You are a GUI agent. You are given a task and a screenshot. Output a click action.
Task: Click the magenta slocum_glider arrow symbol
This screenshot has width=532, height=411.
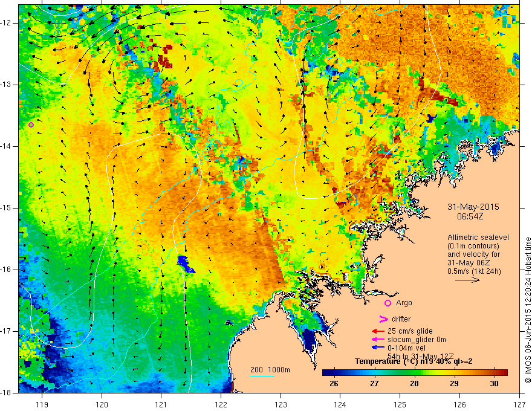coord(378,340)
